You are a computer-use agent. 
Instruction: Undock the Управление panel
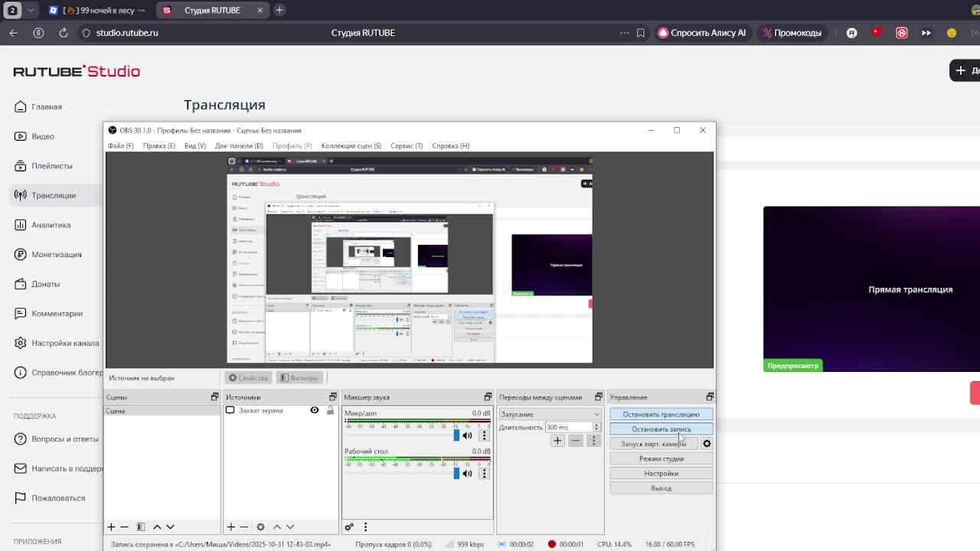[x=710, y=397]
